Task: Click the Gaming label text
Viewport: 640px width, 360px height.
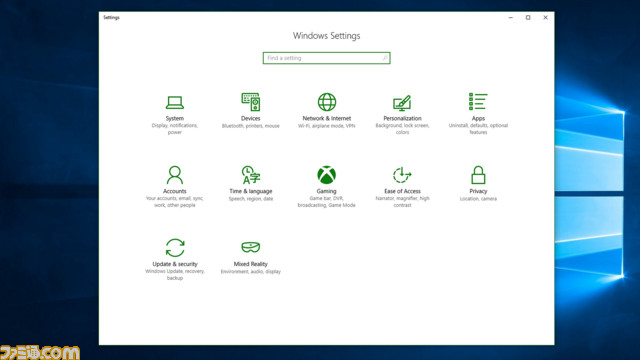Action: click(x=327, y=191)
